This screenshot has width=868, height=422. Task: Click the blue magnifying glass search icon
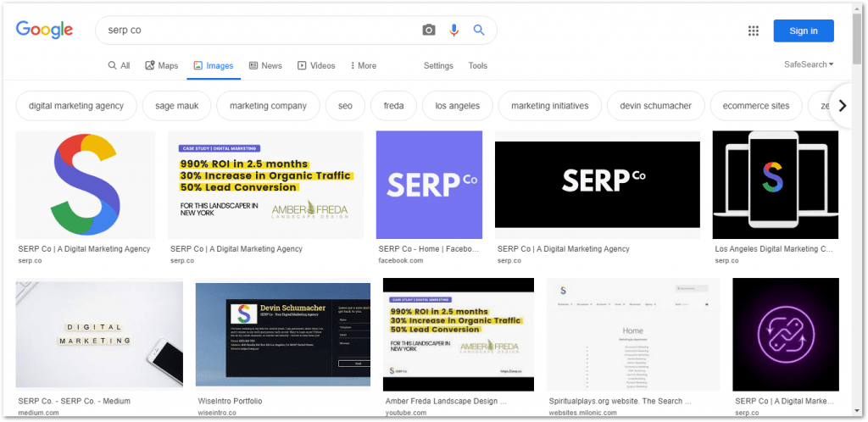click(x=479, y=30)
